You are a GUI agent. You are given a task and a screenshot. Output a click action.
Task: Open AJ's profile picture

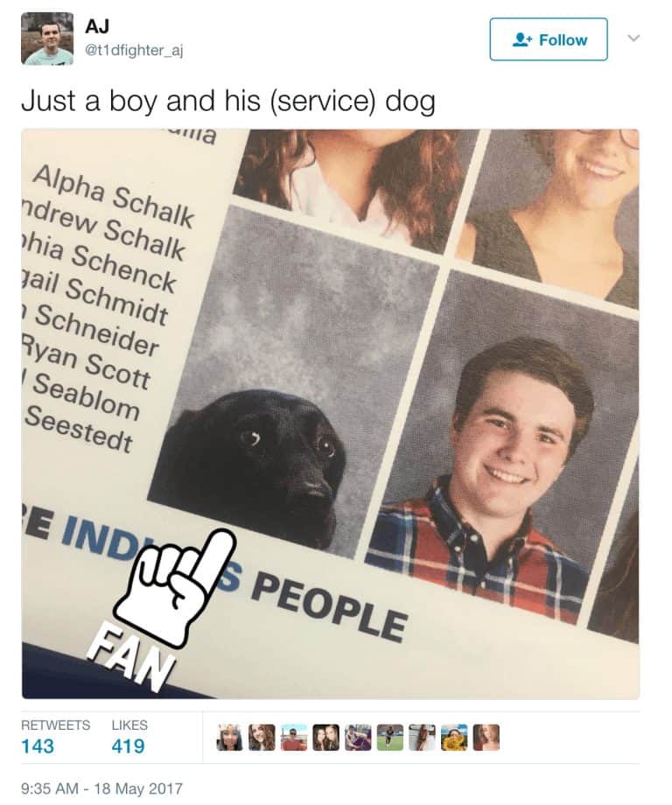click(47, 39)
